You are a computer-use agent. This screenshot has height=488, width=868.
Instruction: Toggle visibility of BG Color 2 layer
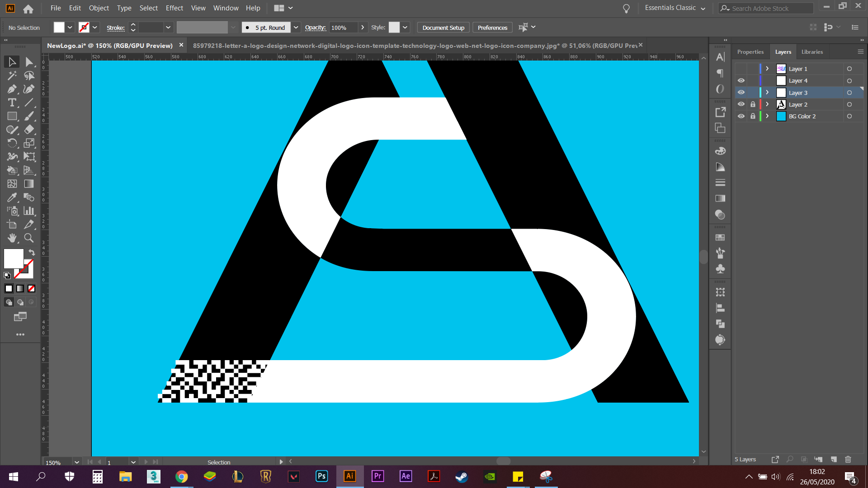[x=741, y=117]
